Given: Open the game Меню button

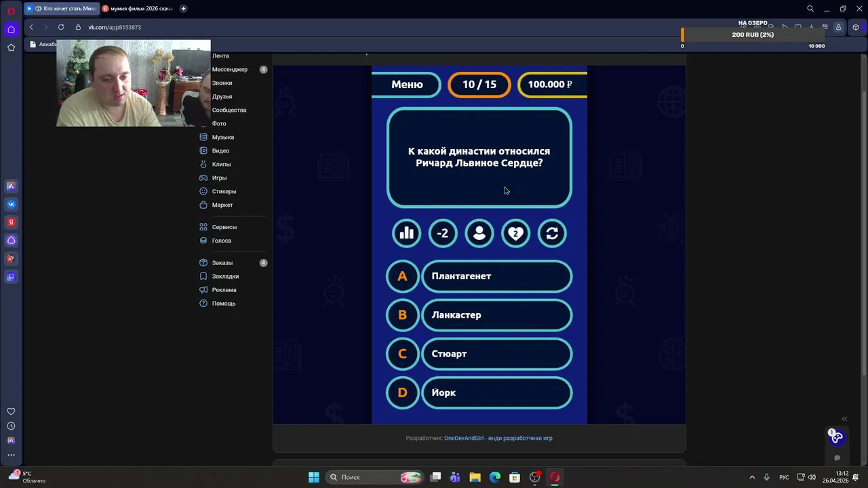Looking at the screenshot, I should click(x=406, y=85).
